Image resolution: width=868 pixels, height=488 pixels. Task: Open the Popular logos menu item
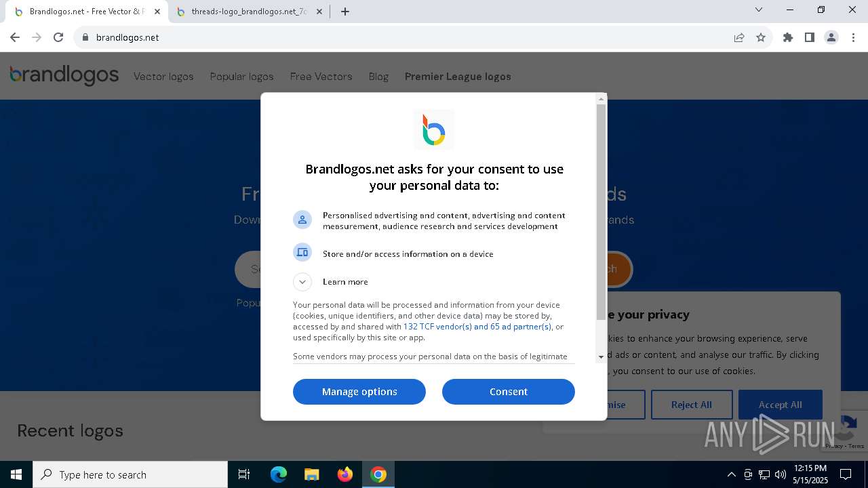241,77
